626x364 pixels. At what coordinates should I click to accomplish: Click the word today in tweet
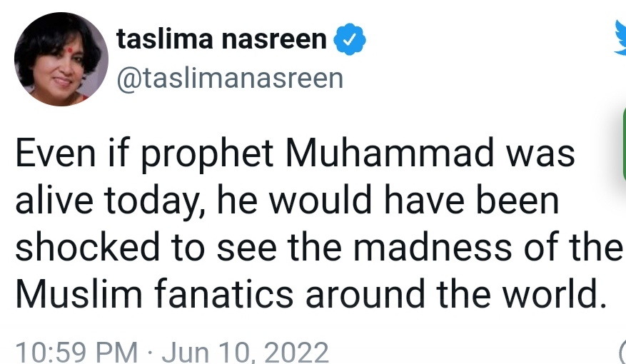click(156, 202)
